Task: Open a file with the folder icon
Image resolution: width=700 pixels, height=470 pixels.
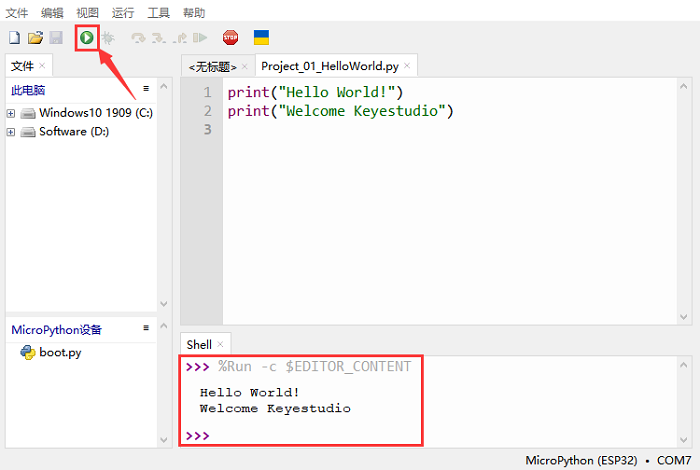Action: point(35,38)
